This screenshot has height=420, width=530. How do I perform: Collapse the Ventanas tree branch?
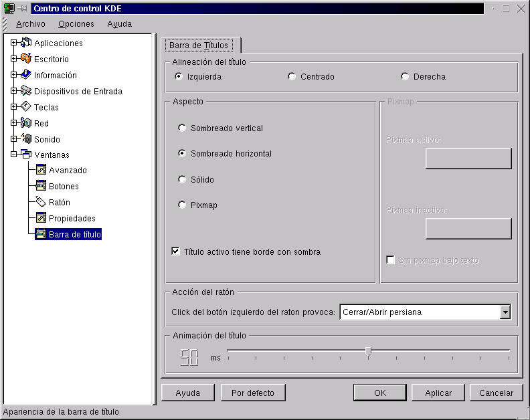coord(13,155)
